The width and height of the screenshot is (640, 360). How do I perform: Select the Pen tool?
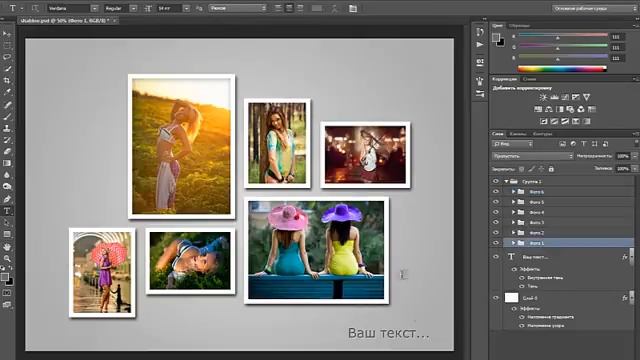pyautogui.click(x=7, y=199)
